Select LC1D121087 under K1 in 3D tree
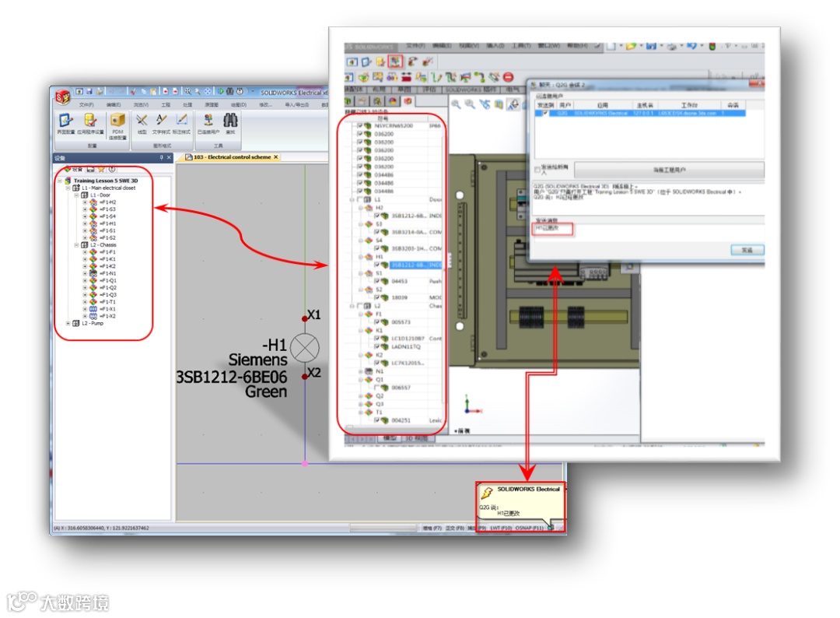The image size is (840, 618). 407,339
